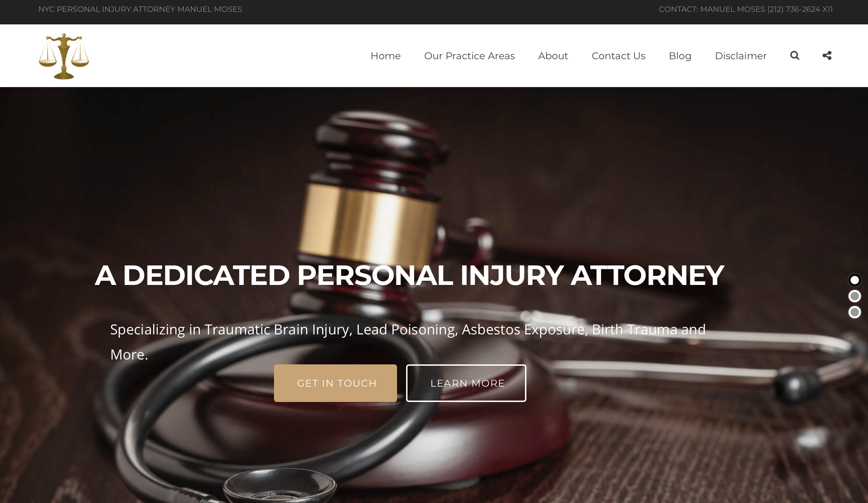Screen dimensions: 868x503
Task: Switch to the third slide dot
Action: [x=854, y=312]
